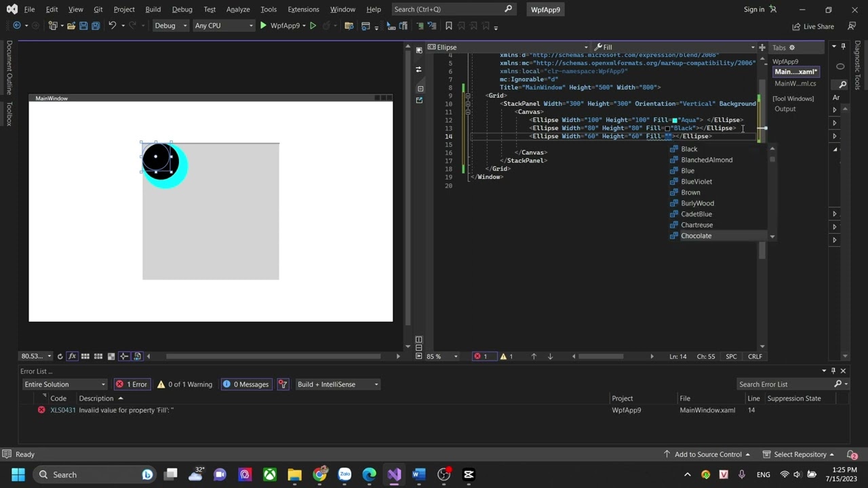Click the Search (Ctrl+Q) box

[453, 9]
